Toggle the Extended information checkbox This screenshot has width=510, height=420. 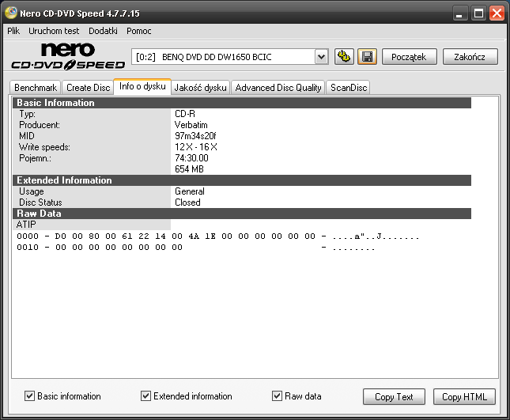(x=145, y=396)
